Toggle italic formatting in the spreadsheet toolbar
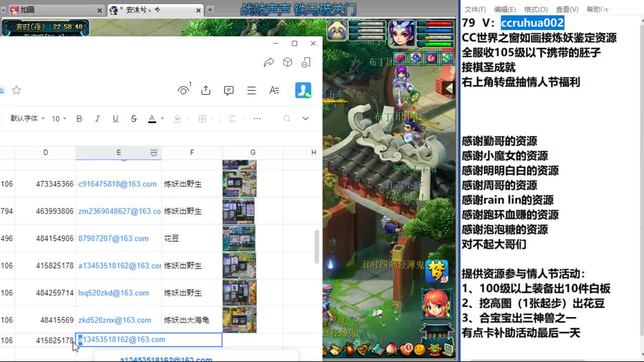This screenshot has width=644, height=362. tap(97, 119)
